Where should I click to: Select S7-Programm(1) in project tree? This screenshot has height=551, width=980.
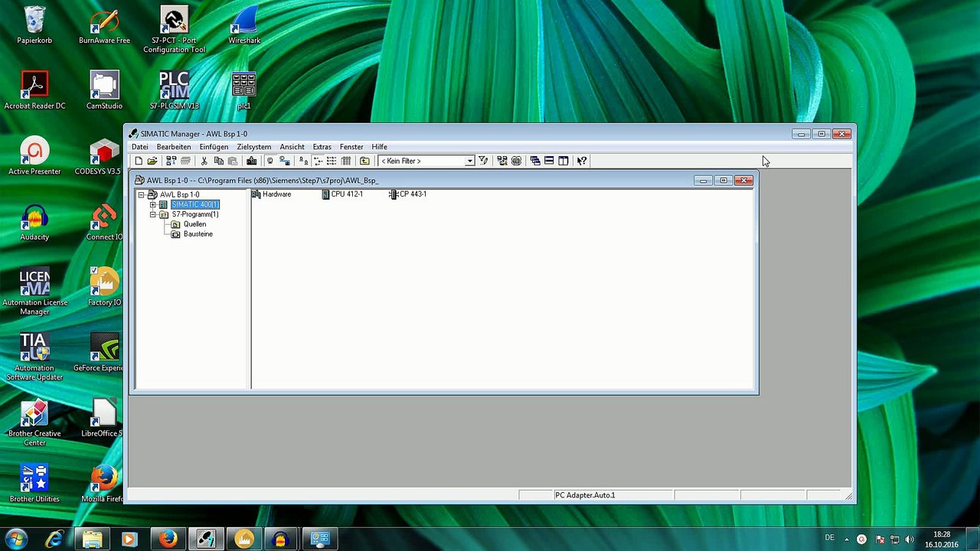(x=195, y=215)
